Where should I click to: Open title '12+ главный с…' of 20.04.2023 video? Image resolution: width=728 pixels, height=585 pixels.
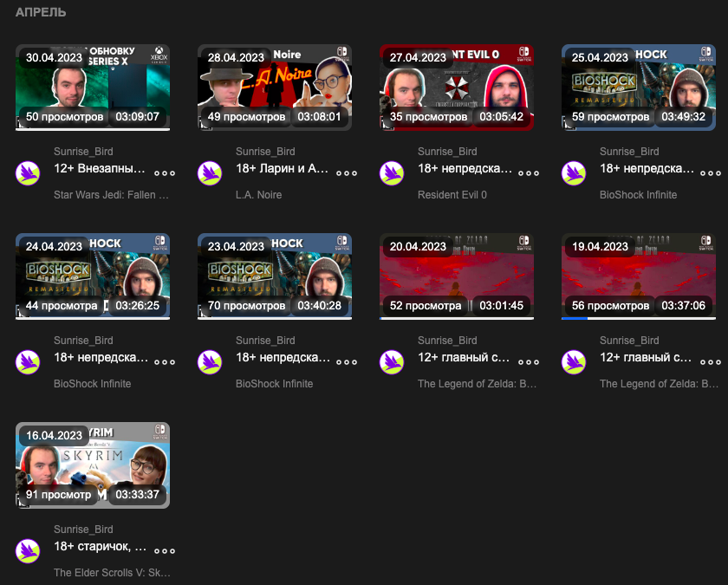pyautogui.click(x=464, y=357)
